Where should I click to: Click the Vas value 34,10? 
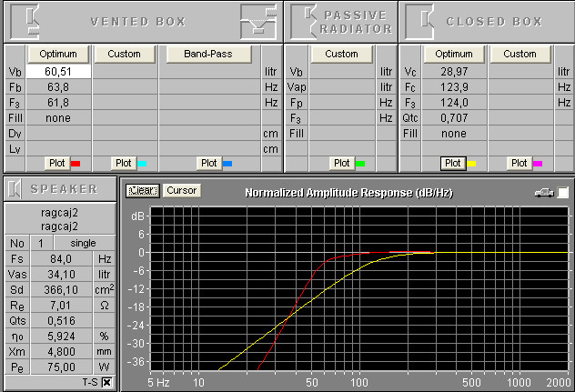(61, 275)
